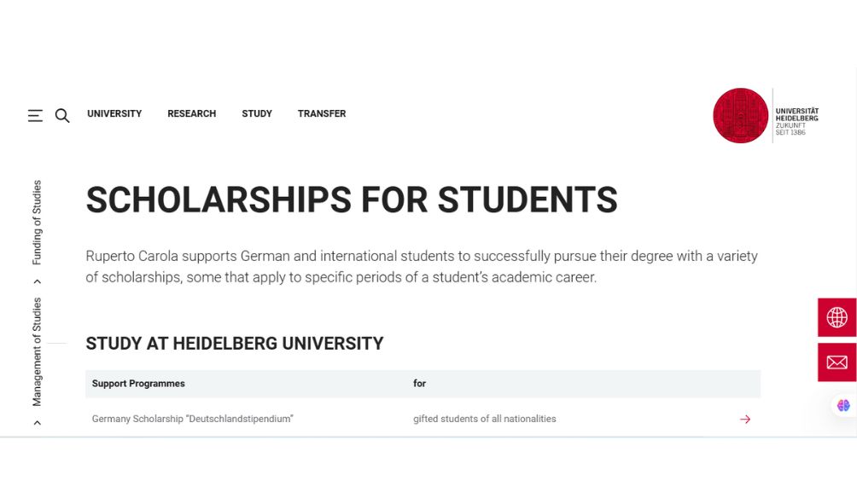Click the red envelope contact button

[837, 362]
